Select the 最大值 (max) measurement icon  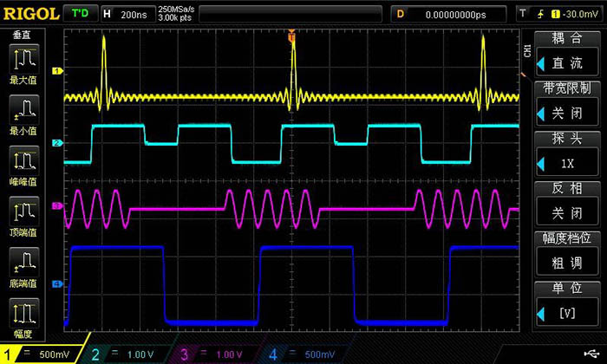tap(22, 63)
